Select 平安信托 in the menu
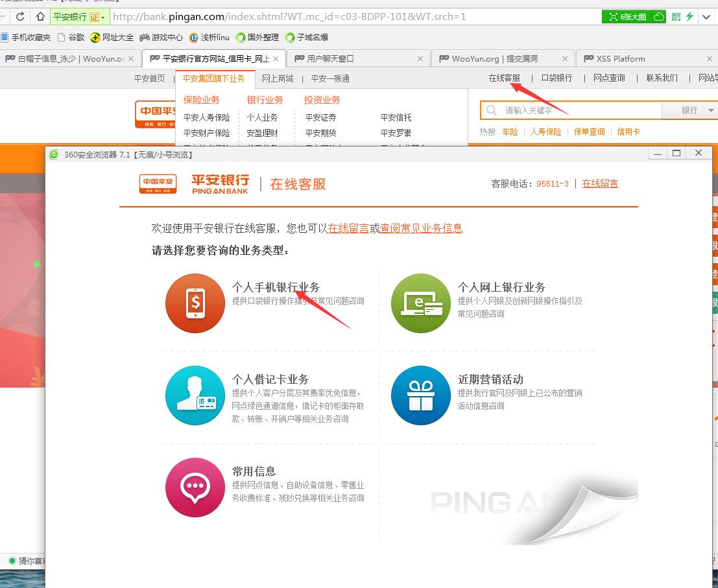 (396, 117)
